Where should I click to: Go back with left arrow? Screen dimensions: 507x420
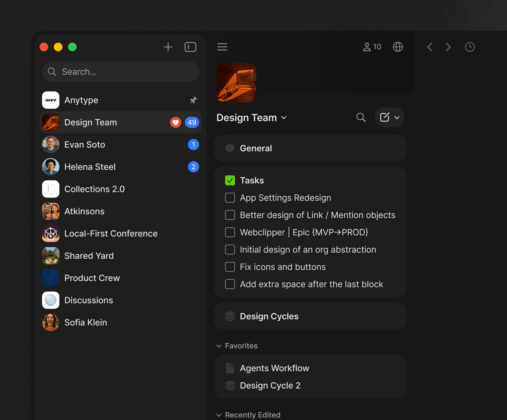[x=430, y=47]
